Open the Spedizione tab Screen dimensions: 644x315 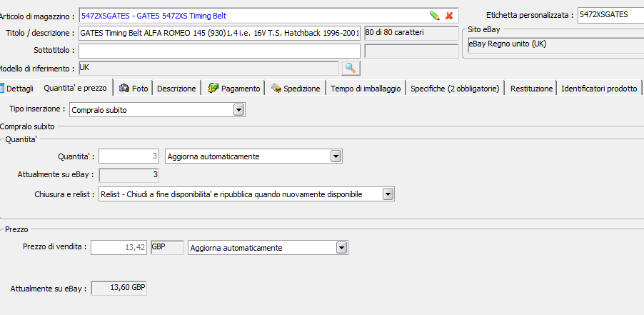[x=296, y=89]
